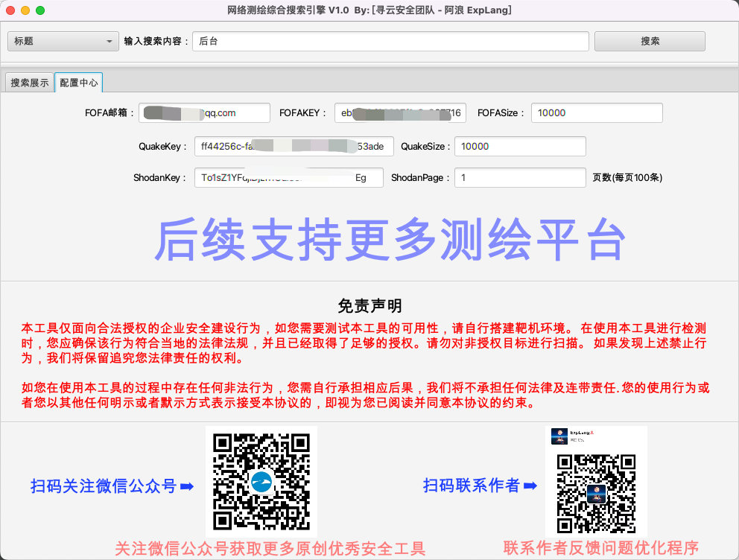Switch to the 搜索展示 tab

pos(29,83)
